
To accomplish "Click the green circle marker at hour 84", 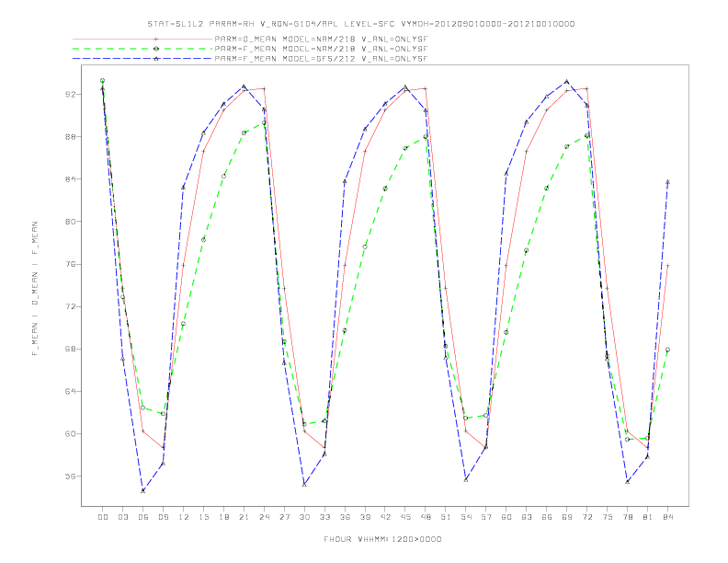I will 667,350.
